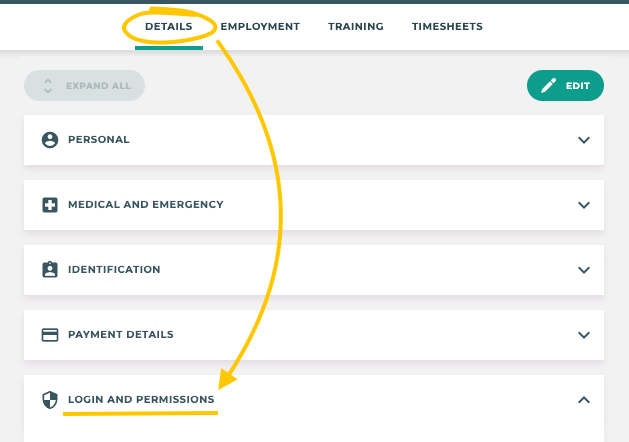Screen dimensions: 629x442
Task: Click the Personal account circle icon
Action: (x=50, y=140)
